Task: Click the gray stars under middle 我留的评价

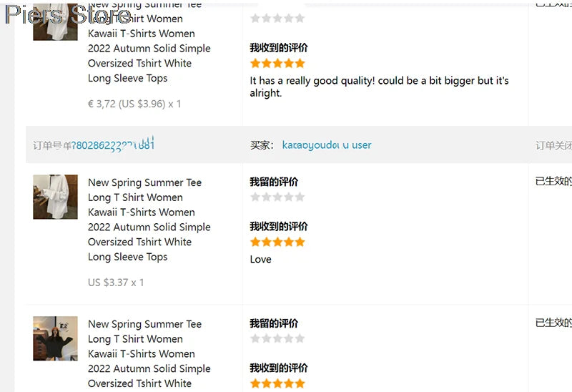Action: (277, 197)
